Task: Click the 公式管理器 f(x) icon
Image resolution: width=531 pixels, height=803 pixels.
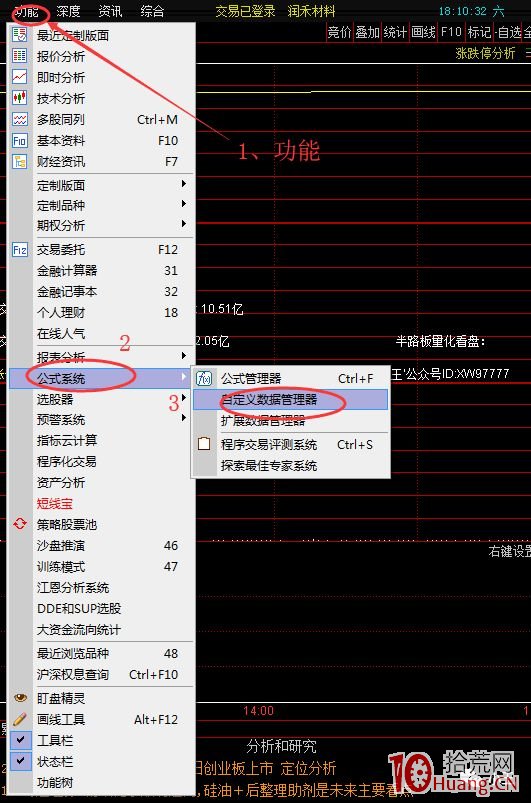Action: tap(204, 378)
